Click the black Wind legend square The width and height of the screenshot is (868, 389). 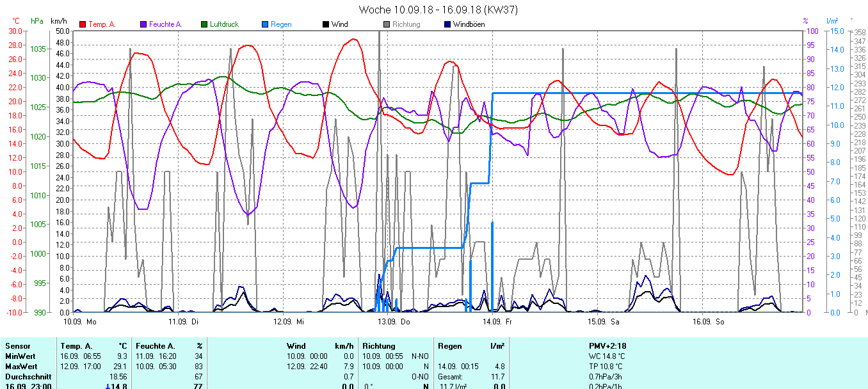[x=326, y=24]
